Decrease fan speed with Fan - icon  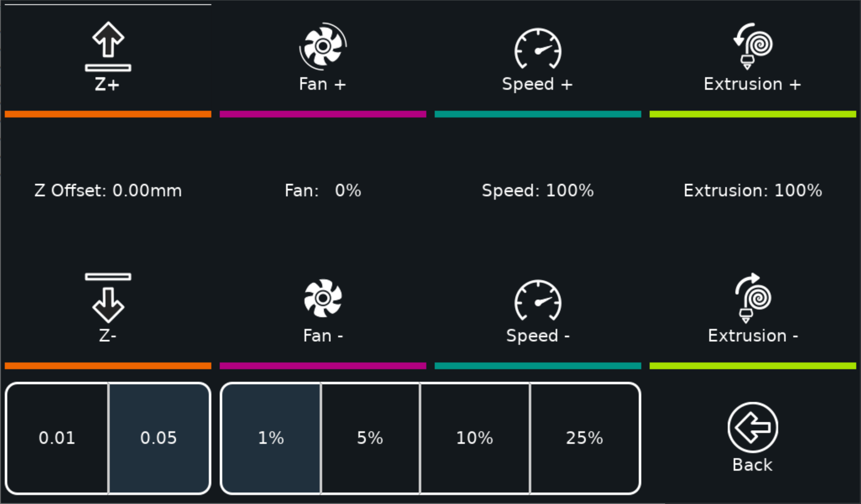pos(323,298)
